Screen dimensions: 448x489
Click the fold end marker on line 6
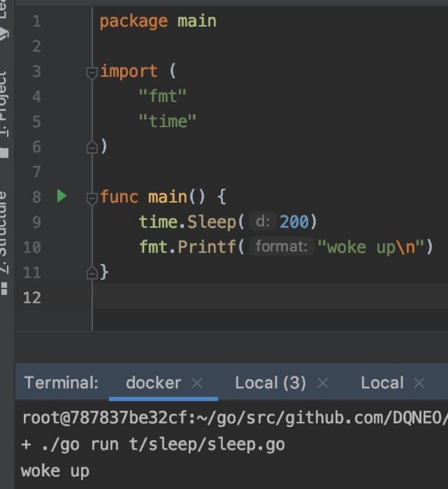[92, 147]
